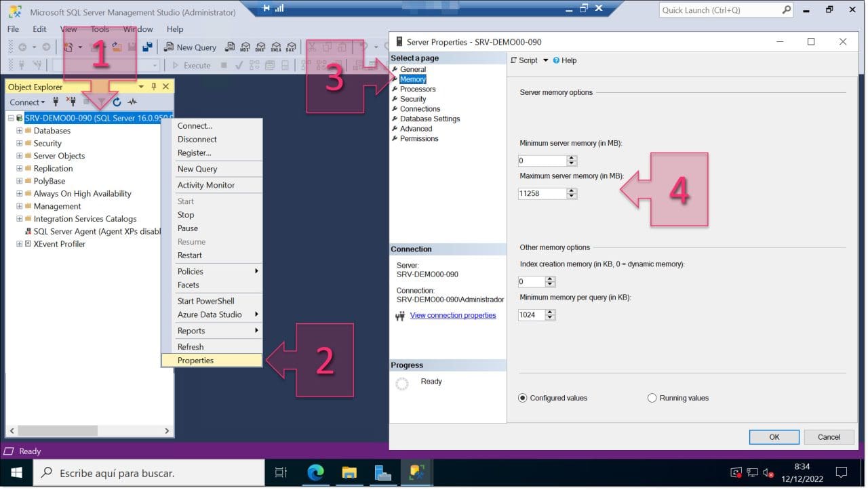Click the Connect Object Explorer plug icon
Viewport: 868px width, 490px height.
point(56,102)
